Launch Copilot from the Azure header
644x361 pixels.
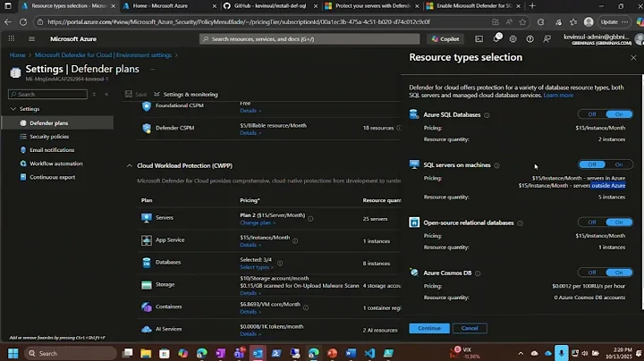click(x=445, y=39)
